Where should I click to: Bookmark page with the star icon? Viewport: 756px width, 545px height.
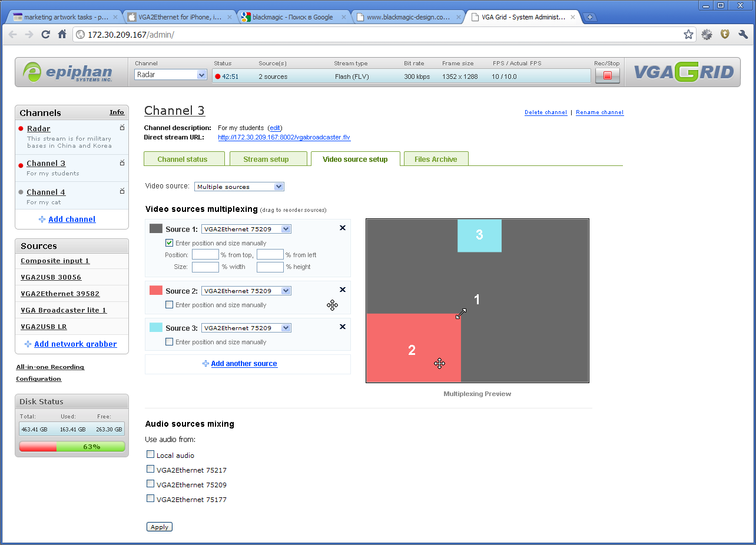tap(688, 35)
